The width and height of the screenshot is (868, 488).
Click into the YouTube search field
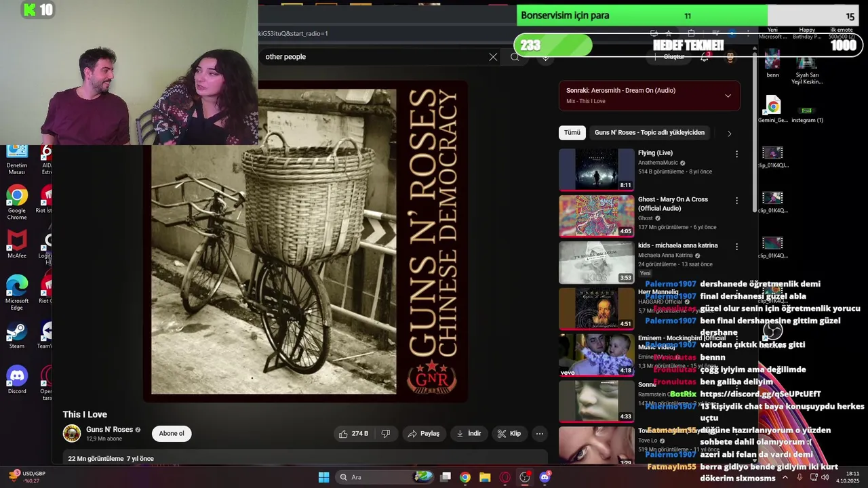pyautogui.click(x=373, y=57)
